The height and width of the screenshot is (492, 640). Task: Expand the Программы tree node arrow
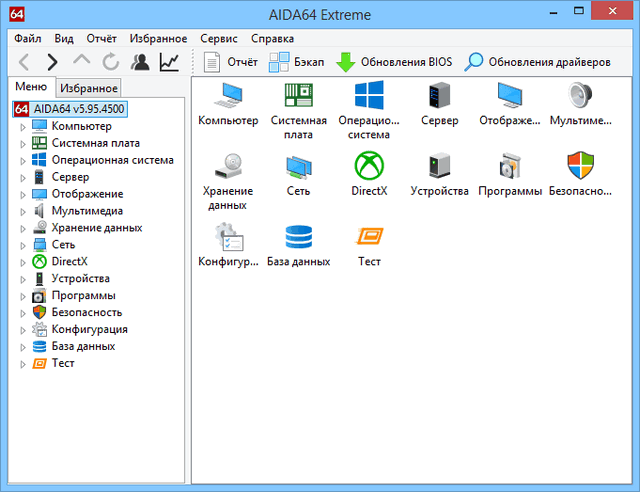(x=23, y=296)
